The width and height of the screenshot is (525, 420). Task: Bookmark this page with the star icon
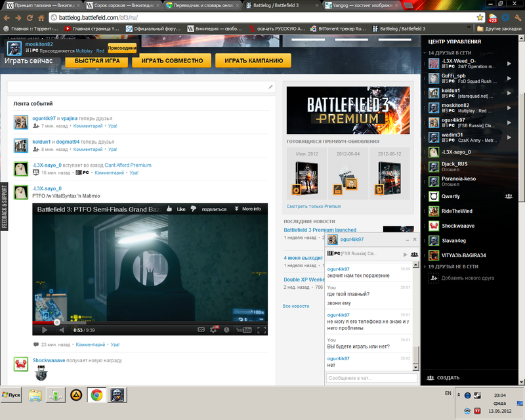click(480, 18)
